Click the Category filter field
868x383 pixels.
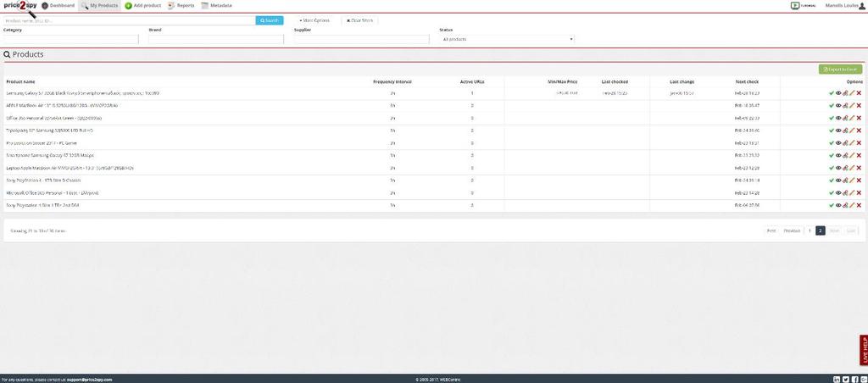coord(71,39)
